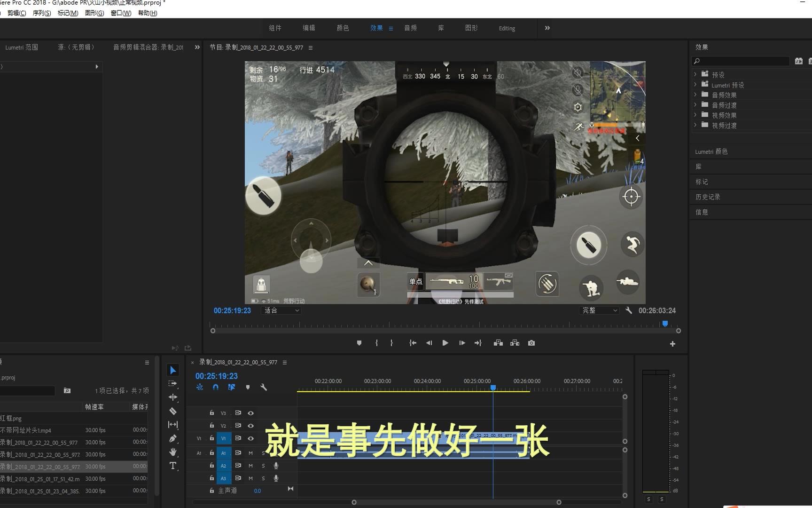Click the Program Monitor playhead marker
The width and height of the screenshot is (812, 508).
click(x=665, y=324)
